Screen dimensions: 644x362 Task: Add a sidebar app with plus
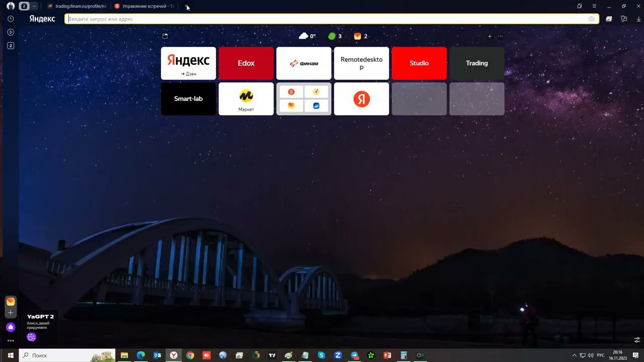[11, 313]
